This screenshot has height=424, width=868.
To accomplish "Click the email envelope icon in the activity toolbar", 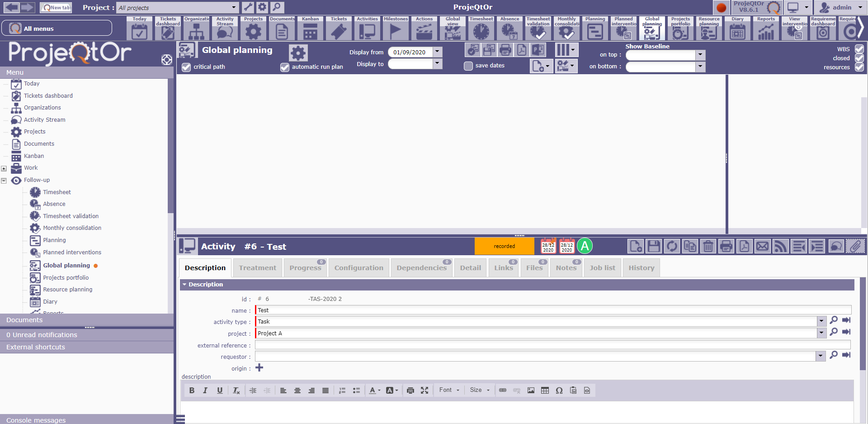I will (762, 247).
